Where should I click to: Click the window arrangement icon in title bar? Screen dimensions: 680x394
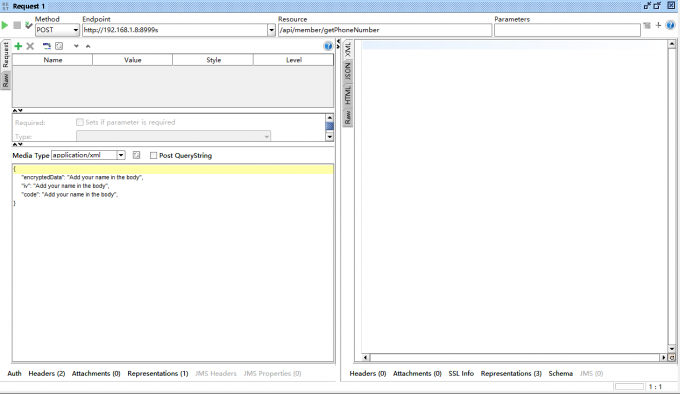tap(647, 6)
